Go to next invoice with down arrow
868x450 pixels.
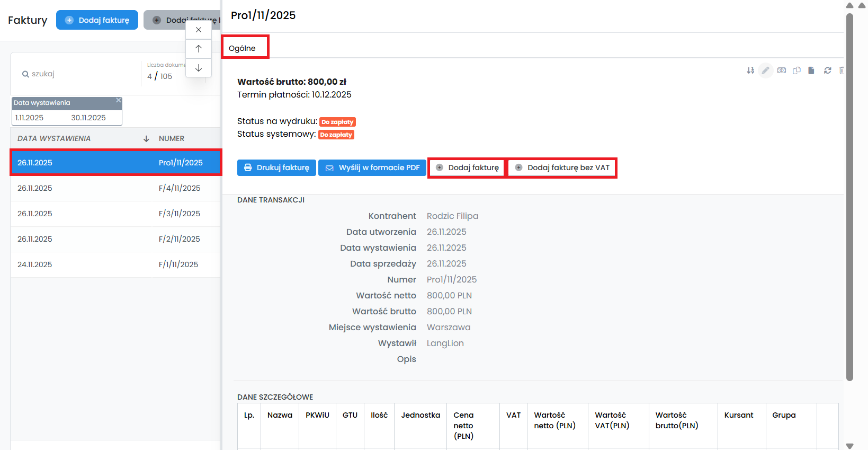tap(199, 68)
